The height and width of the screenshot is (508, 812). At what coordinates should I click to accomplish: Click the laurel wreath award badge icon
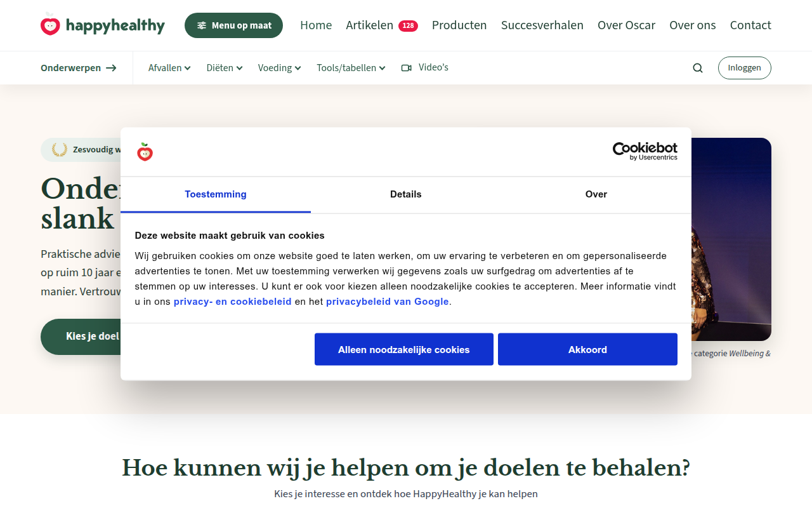tap(60, 150)
